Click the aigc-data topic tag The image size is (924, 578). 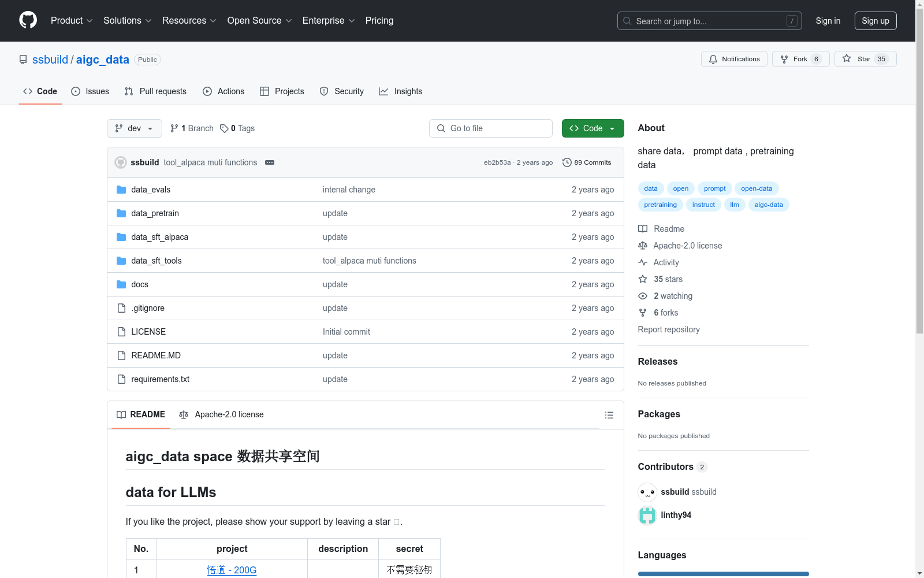pos(769,205)
